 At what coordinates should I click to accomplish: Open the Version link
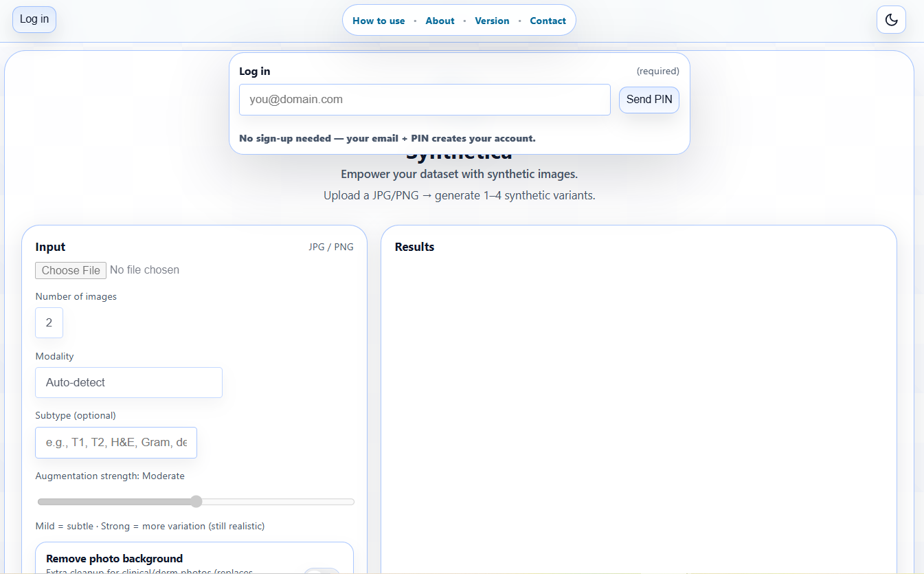[492, 20]
